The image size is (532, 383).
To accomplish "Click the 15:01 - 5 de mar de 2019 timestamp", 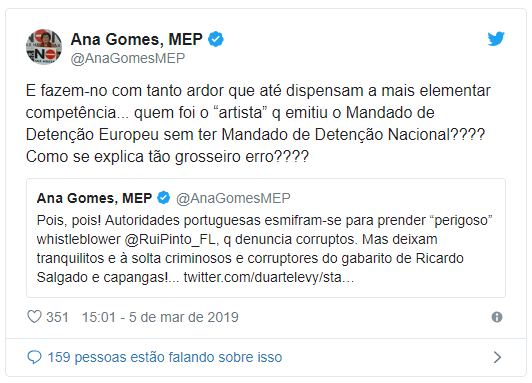I will click(x=160, y=317).
